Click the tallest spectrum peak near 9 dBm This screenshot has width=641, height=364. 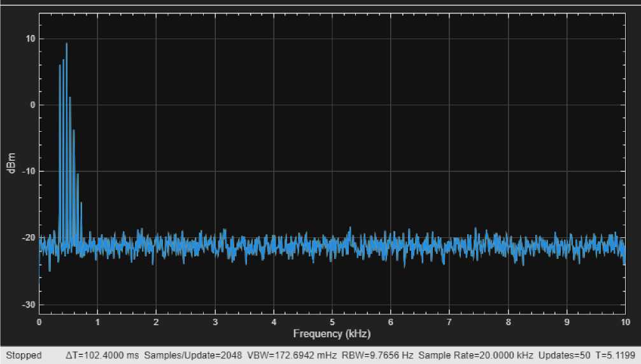click(66, 44)
